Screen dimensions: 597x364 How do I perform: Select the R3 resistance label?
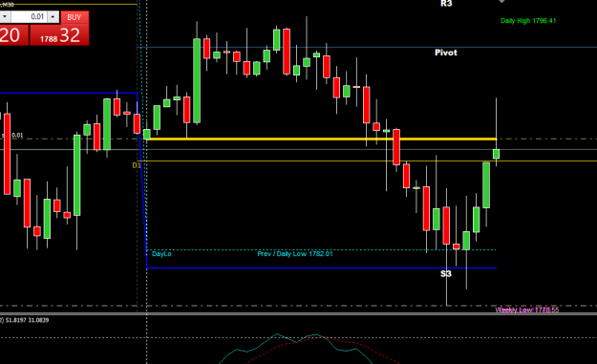pos(446,4)
